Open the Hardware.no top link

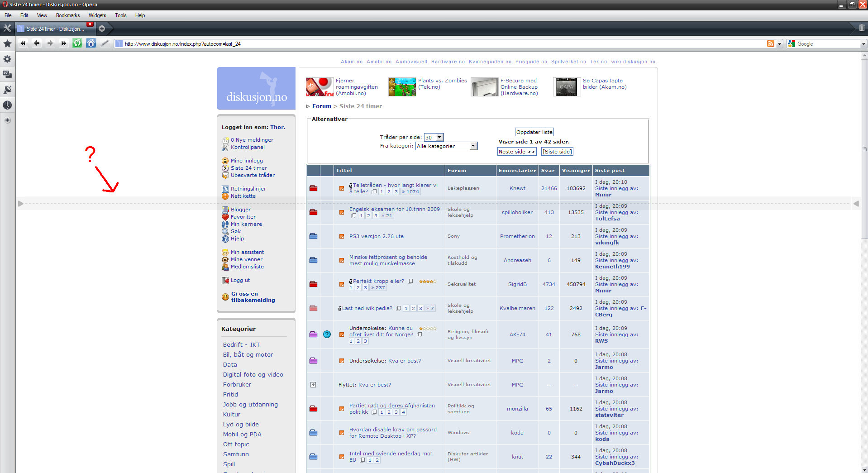point(448,62)
